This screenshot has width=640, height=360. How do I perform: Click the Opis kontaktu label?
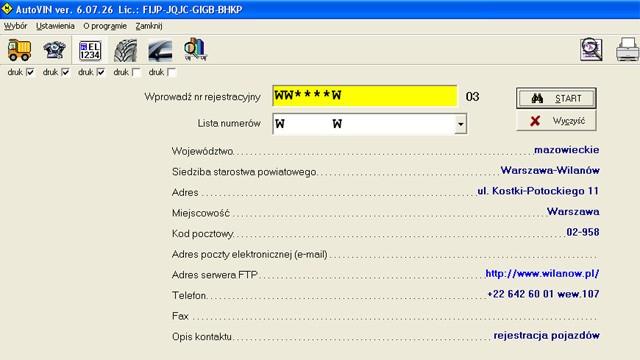(x=202, y=337)
